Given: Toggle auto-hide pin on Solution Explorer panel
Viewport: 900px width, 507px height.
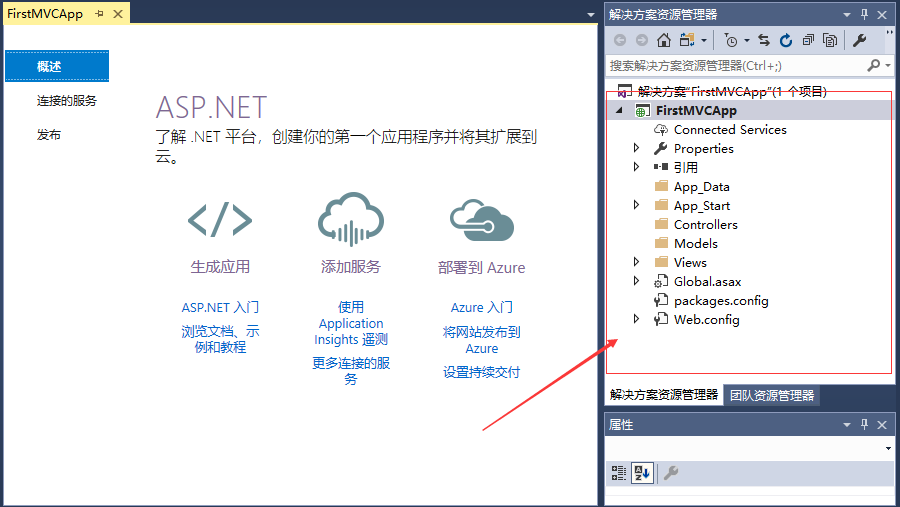Looking at the screenshot, I should (864, 15).
